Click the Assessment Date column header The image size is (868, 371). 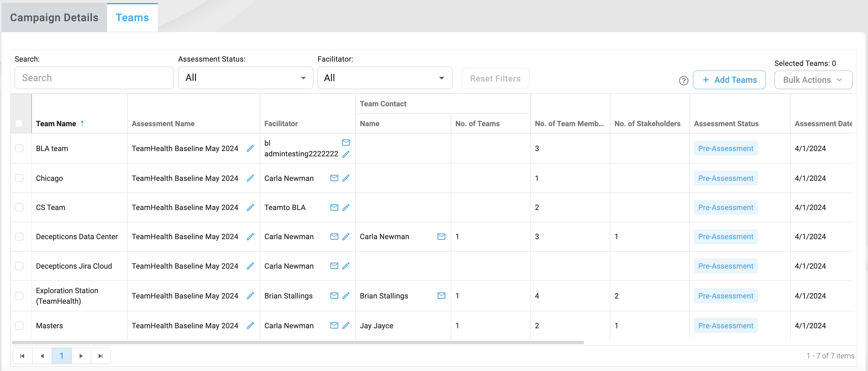tap(823, 124)
